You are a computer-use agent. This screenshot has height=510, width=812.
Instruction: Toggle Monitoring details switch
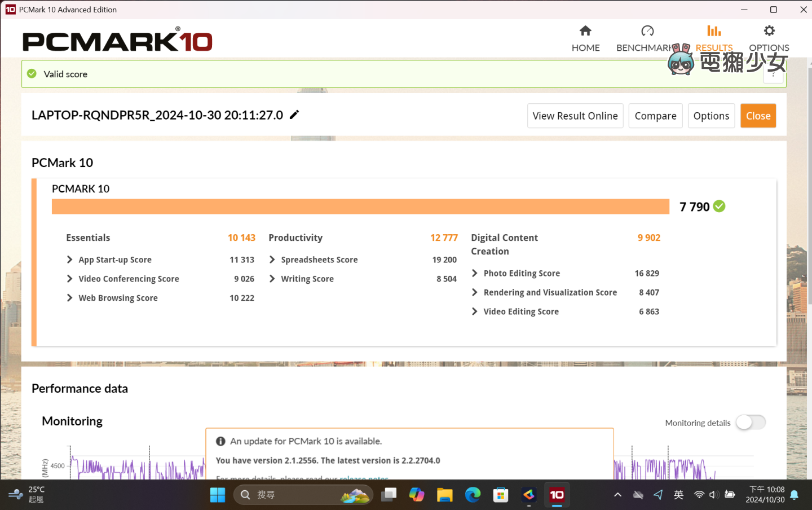751,423
